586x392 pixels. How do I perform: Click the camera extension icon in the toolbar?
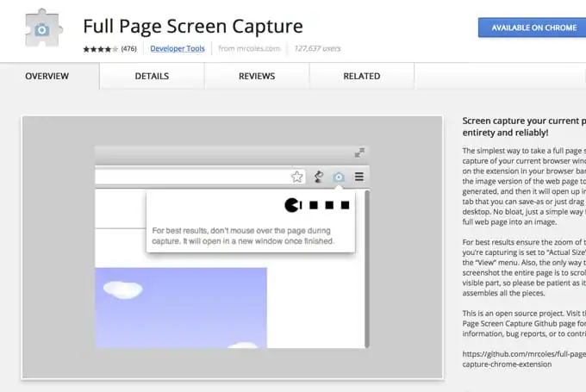click(x=339, y=177)
